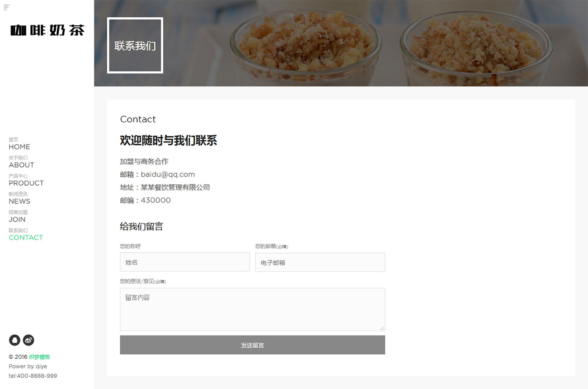Open the QQ social icon
The width and height of the screenshot is (588, 389).
pos(14,340)
